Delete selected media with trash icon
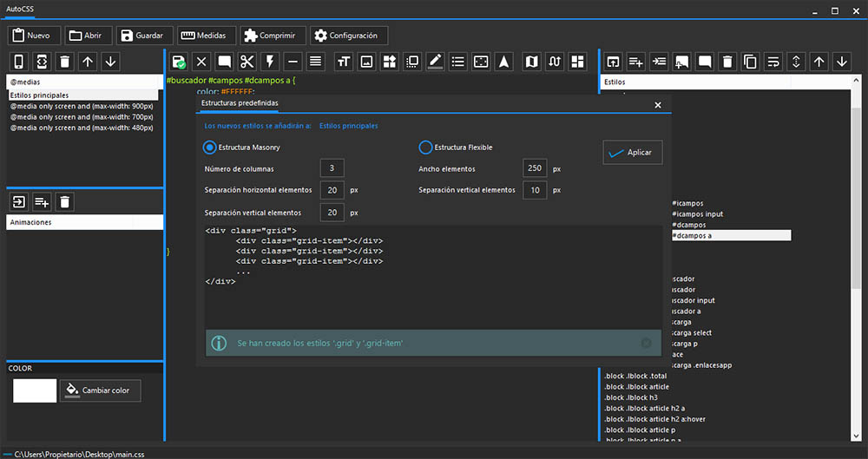Image resolution: width=868 pixels, height=459 pixels. (65, 62)
